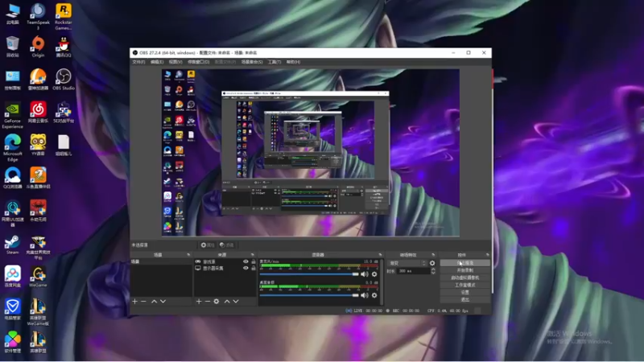Open the Steam desktop shortcut
Viewport: 644px width, 362px height.
12,245
